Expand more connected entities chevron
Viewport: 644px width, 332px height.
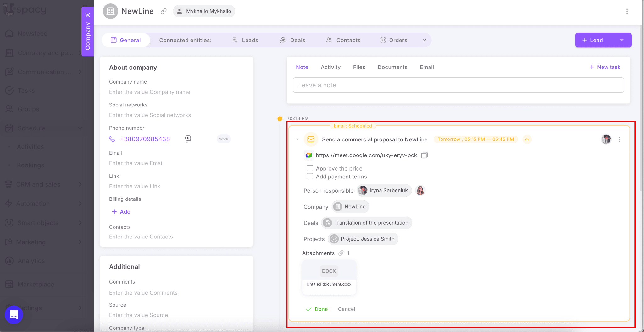(424, 40)
